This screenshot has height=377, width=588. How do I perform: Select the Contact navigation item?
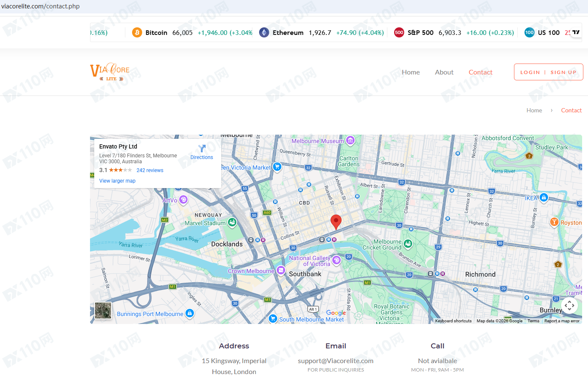click(x=480, y=72)
